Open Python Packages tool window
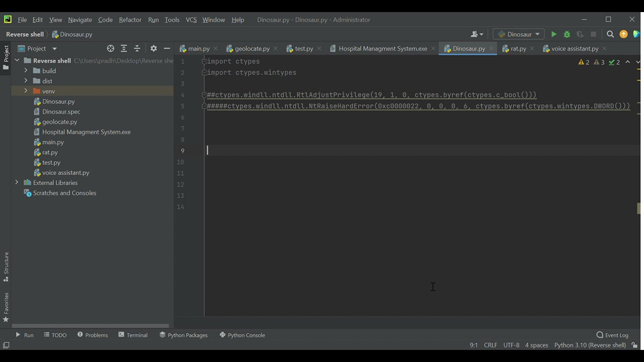 pos(184,335)
